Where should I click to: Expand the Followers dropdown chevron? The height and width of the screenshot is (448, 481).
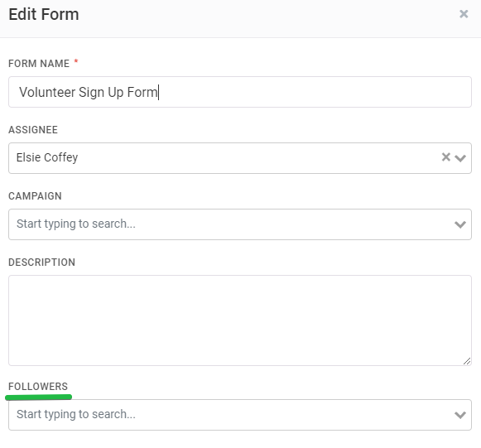[x=460, y=415]
